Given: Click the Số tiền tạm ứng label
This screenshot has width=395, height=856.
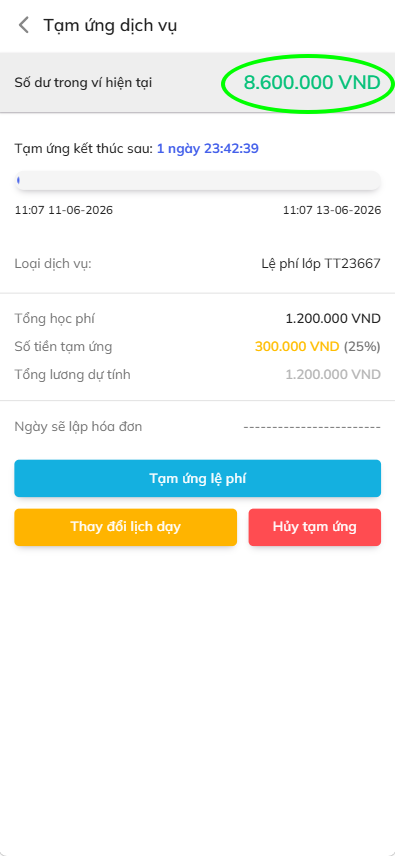Looking at the screenshot, I should tap(63, 347).
